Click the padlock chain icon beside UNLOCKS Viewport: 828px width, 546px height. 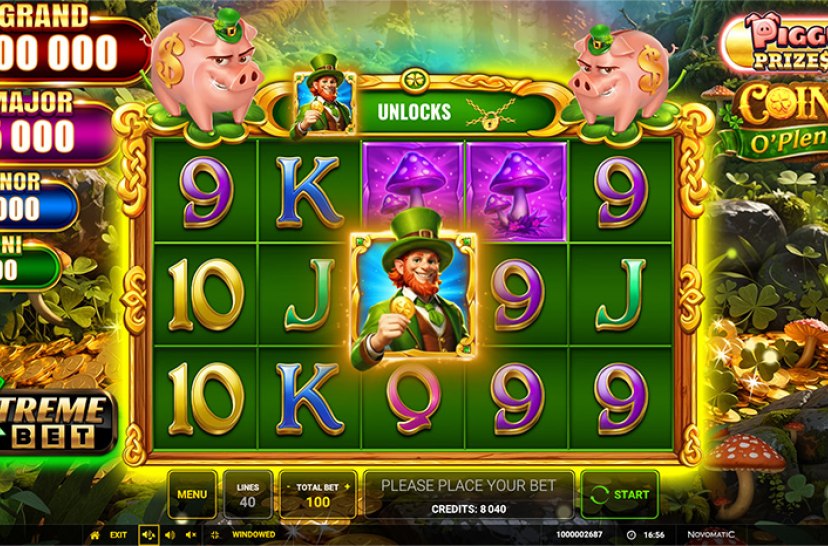pos(491,113)
